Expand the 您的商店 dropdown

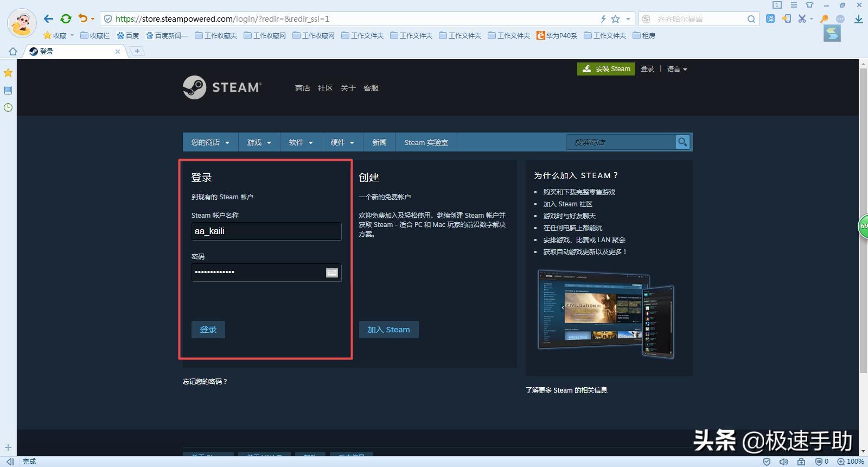tap(210, 142)
